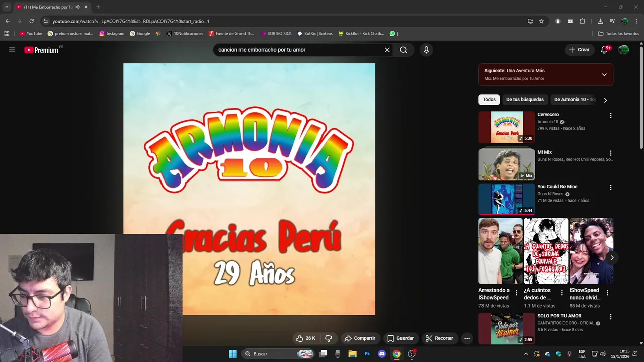Open more actions ellipsis under video
This screenshot has width=644, height=362.
[x=467, y=338]
